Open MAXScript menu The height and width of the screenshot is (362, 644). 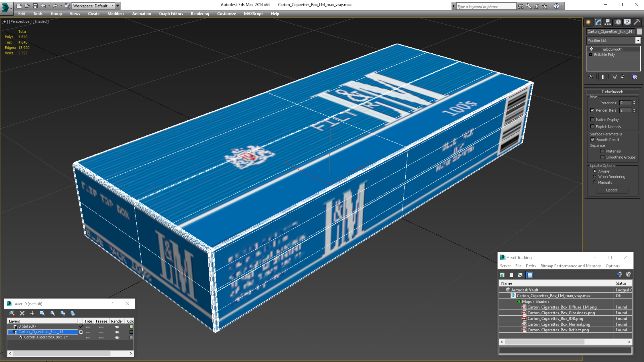(x=253, y=13)
